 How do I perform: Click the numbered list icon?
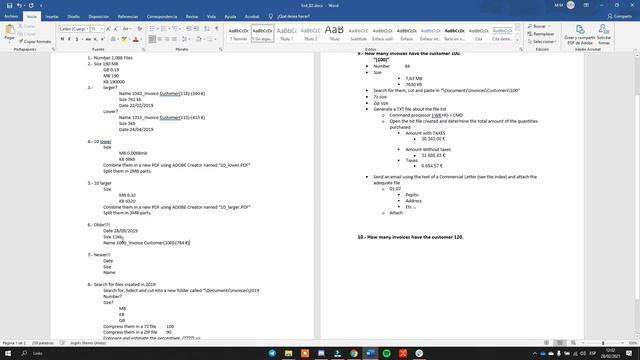tap(164, 29)
